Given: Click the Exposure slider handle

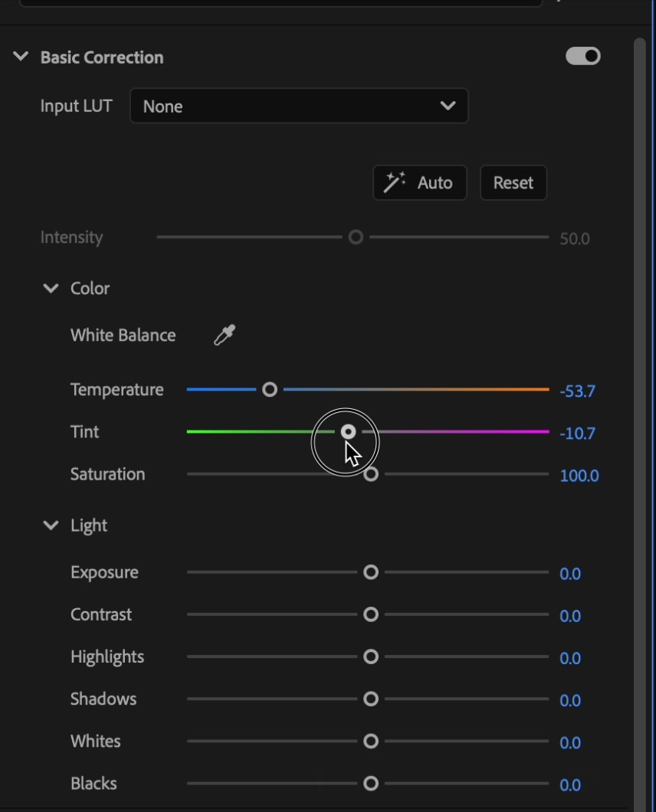Looking at the screenshot, I should pos(371,572).
